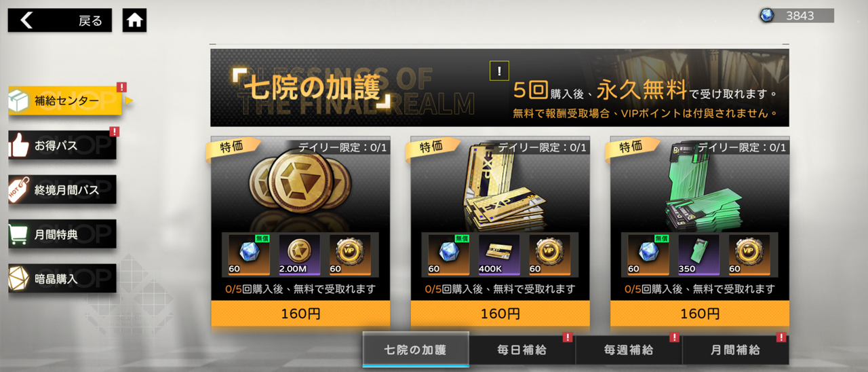Tap the blue crystal currency icon showing 3843

tap(767, 16)
